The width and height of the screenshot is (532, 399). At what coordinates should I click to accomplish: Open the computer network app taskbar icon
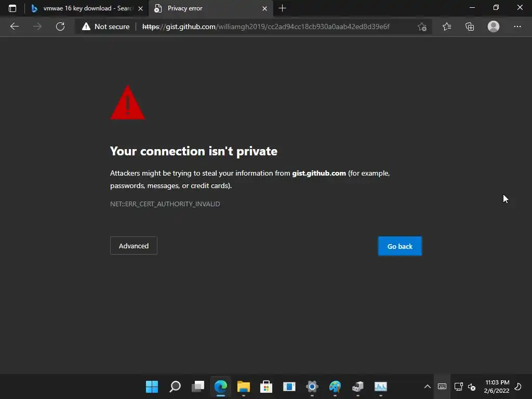point(358,387)
